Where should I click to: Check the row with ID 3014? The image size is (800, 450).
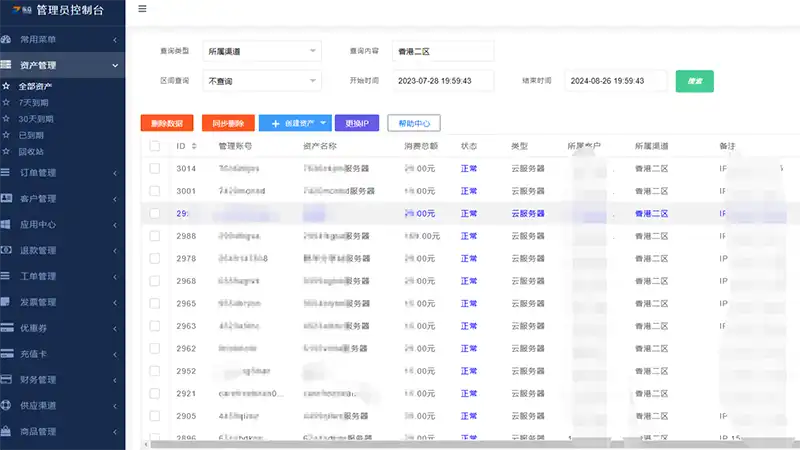[x=155, y=168]
